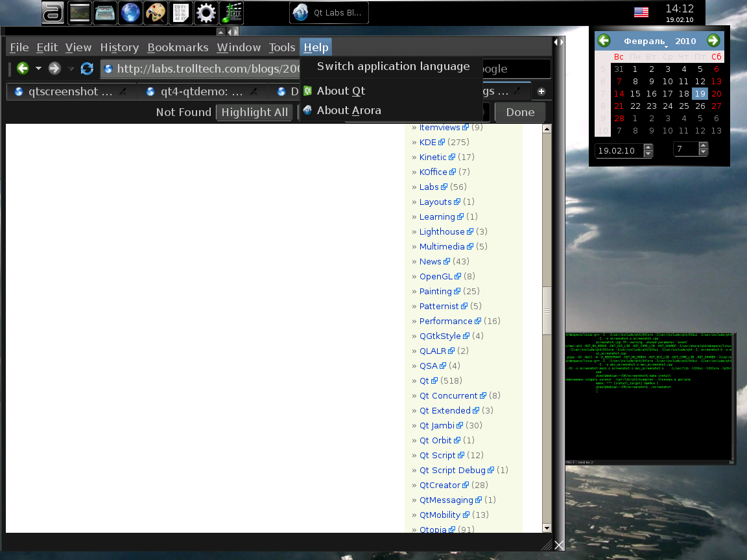Select day 26 in the calendar
This screenshot has height=560, width=747.
point(700,106)
